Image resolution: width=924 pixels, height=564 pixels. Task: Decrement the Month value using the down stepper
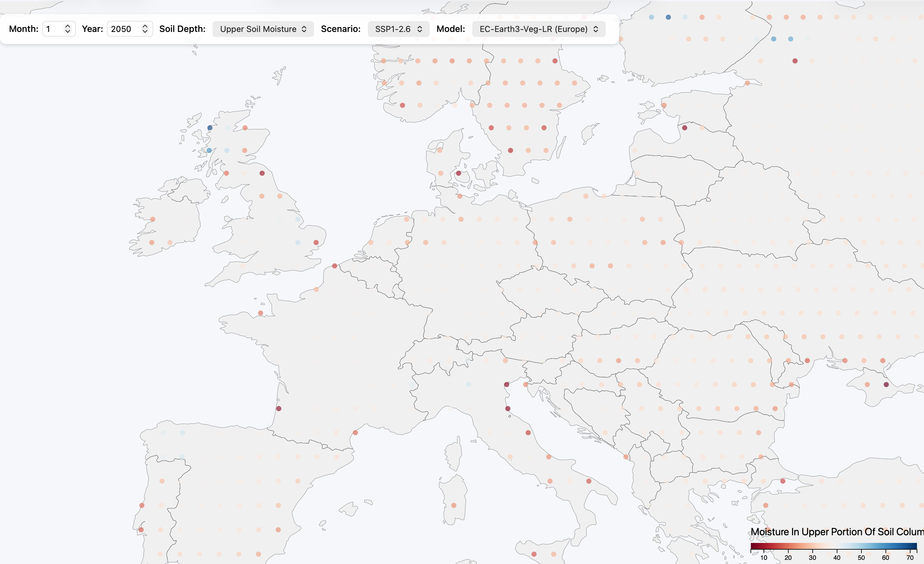[x=67, y=32]
